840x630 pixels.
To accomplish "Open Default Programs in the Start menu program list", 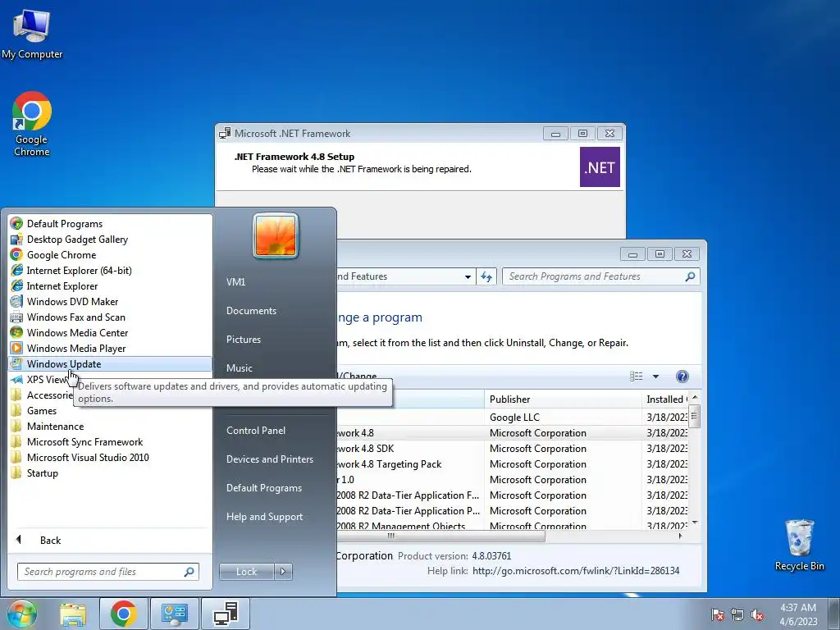I will 110,224.
